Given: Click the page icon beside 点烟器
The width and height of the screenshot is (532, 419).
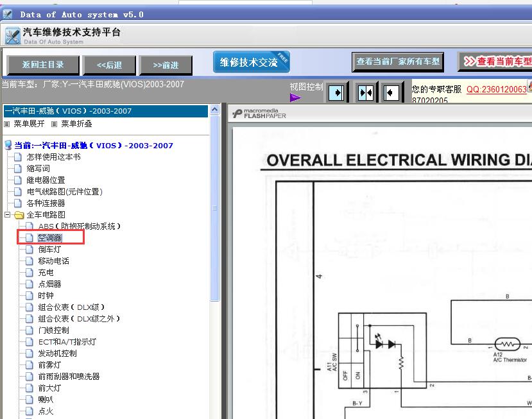Looking at the screenshot, I should click(30, 284).
